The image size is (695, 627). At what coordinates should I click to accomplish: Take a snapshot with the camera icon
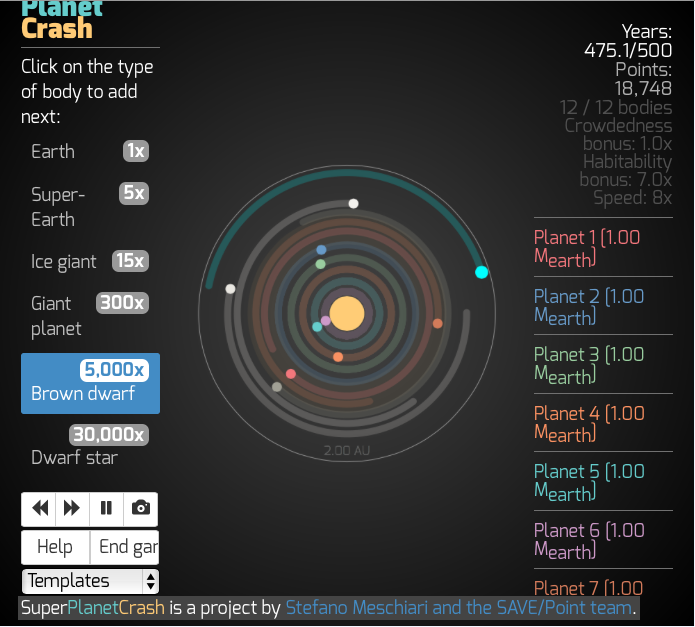141,508
